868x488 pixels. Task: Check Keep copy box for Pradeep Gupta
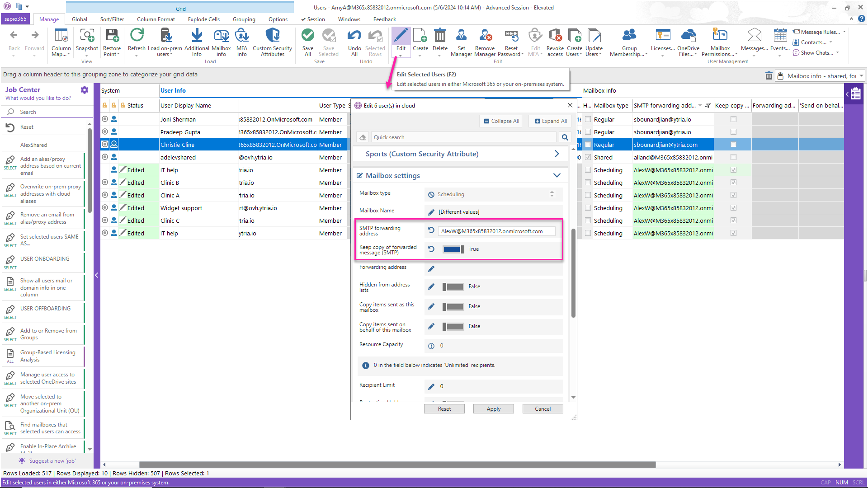click(733, 132)
